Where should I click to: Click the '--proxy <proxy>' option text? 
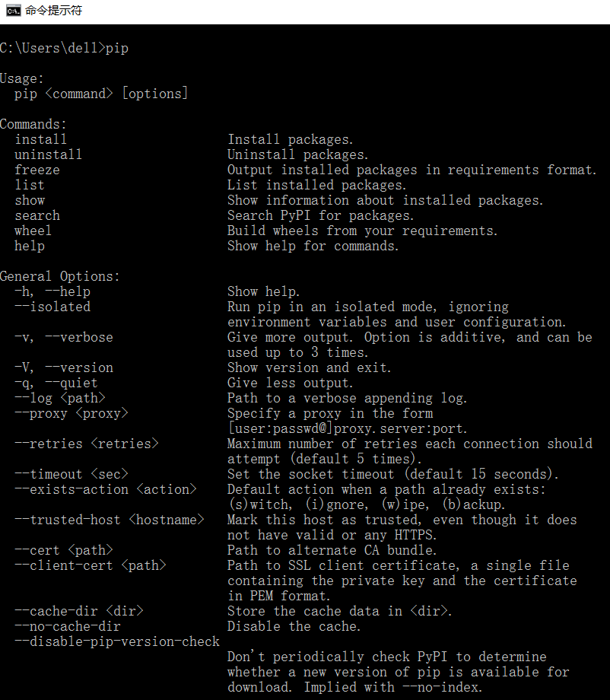coord(71,413)
